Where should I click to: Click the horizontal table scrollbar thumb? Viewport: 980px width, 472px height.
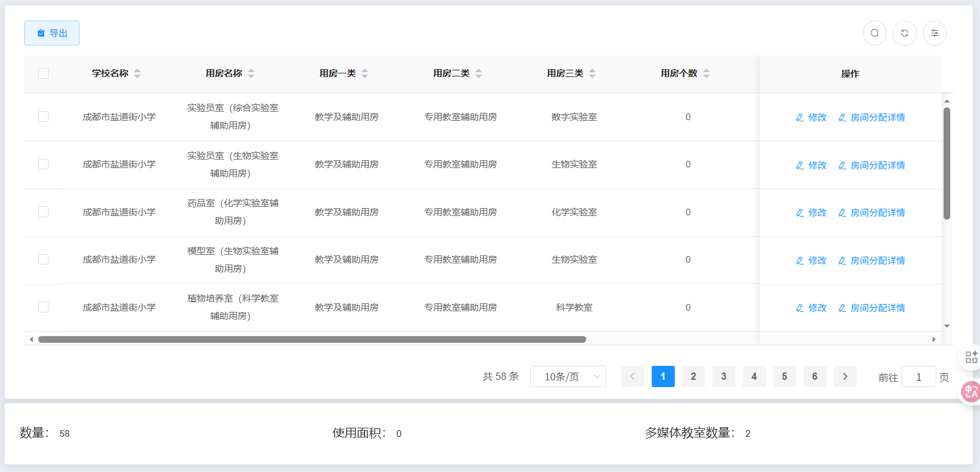tap(312, 340)
